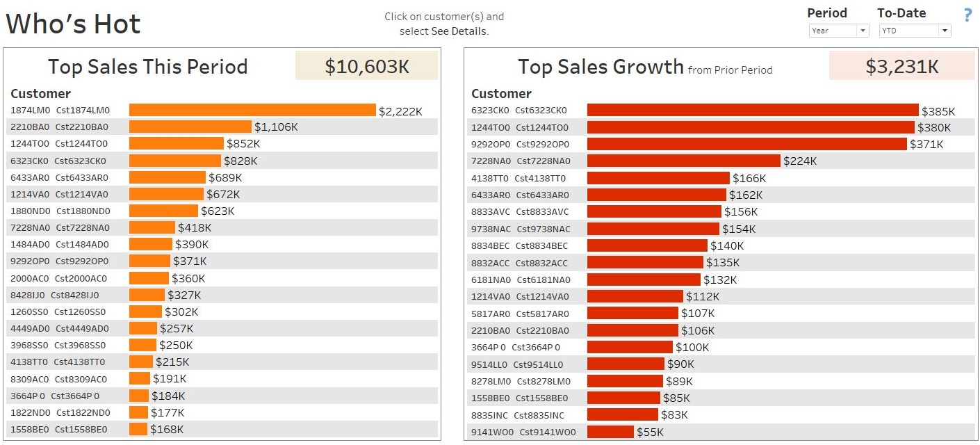Click the 1880ND0 orange bar at $623K
Screen dimensions: 980x445
point(163,211)
